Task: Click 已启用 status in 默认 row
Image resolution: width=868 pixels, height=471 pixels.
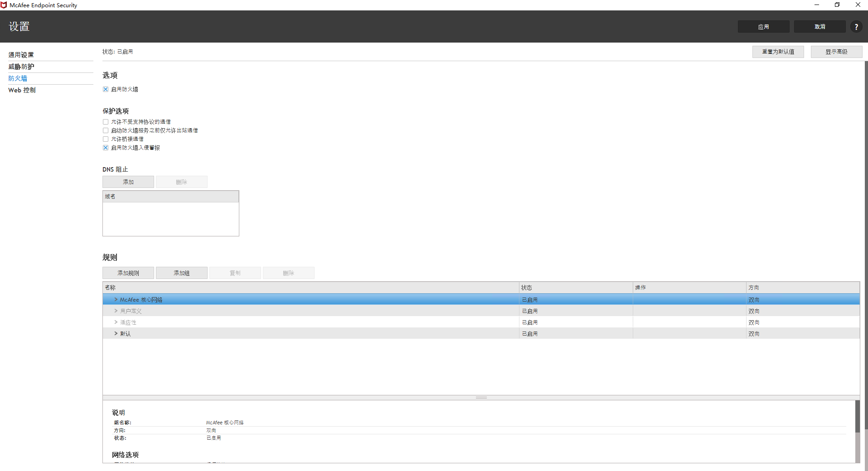Action: 529,334
